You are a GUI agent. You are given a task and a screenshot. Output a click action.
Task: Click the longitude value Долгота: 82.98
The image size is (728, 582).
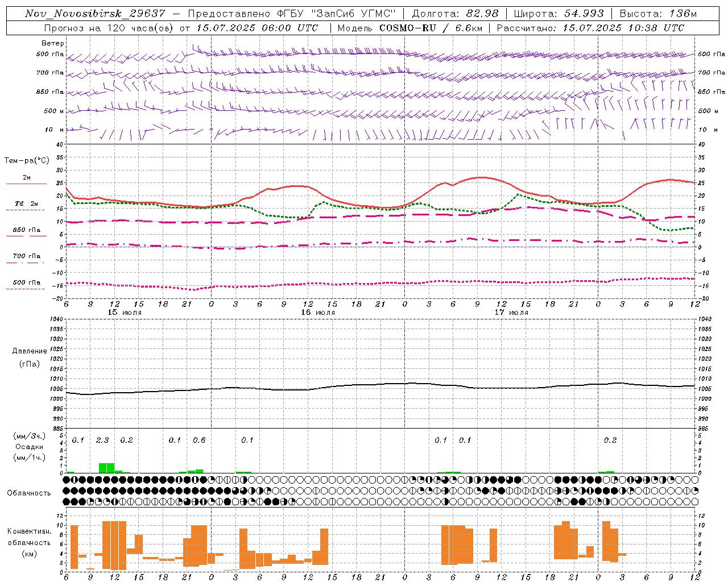pyautogui.click(x=455, y=14)
